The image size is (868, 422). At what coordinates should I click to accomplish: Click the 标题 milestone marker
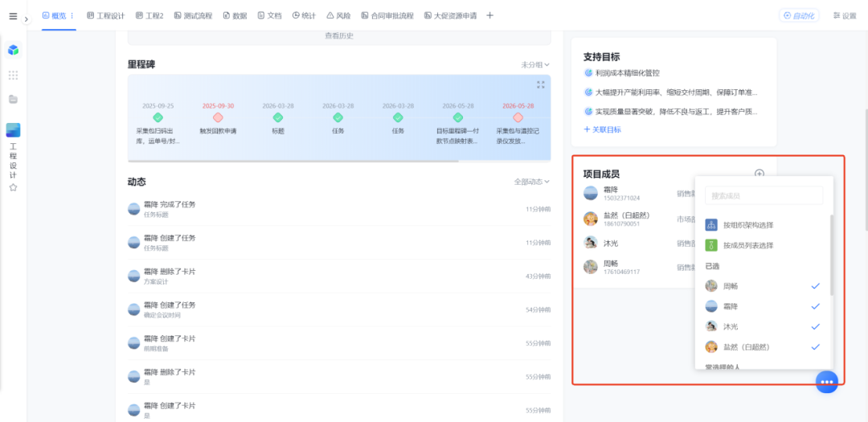click(x=278, y=117)
